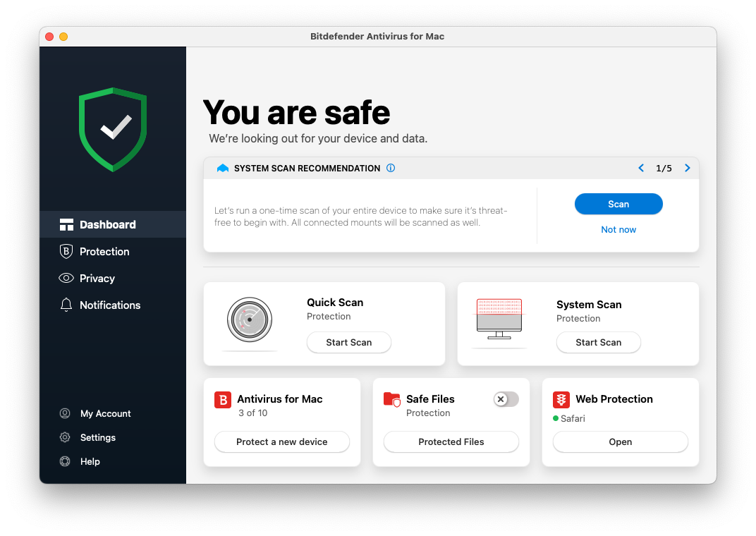Click the cloud icon beside System Scan Recommendation
The height and width of the screenshot is (536, 756).
[222, 168]
